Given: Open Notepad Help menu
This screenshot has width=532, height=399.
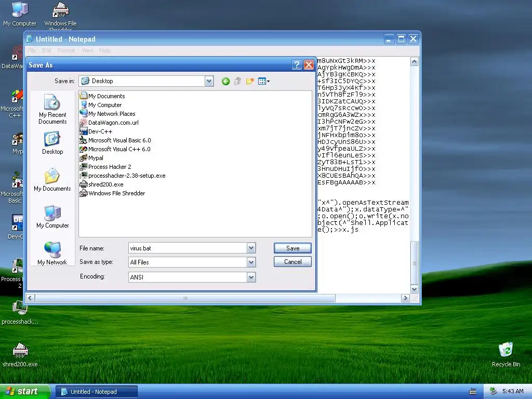Looking at the screenshot, I should pos(105,50).
